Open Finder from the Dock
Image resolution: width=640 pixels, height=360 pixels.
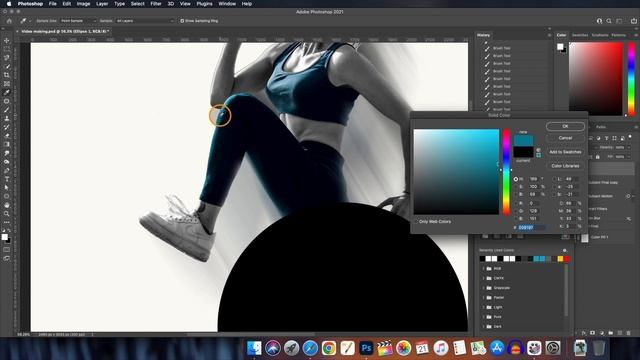254,348
